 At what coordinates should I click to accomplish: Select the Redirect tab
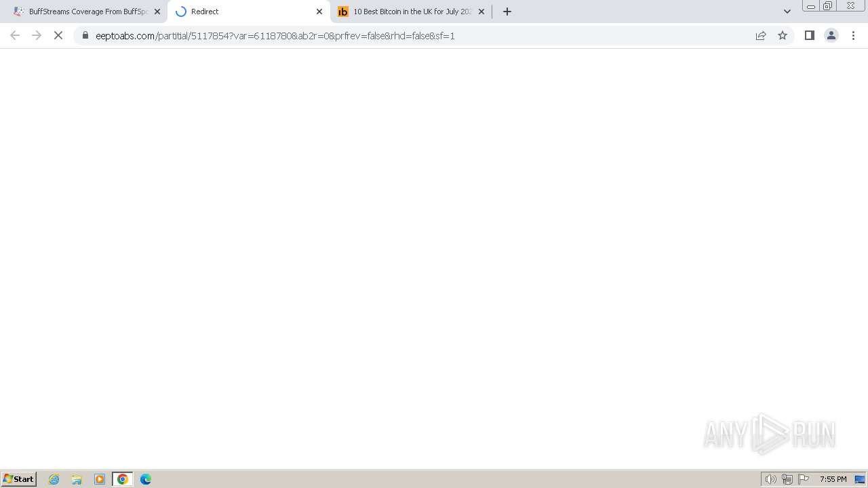pyautogui.click(x=248, y=12)
